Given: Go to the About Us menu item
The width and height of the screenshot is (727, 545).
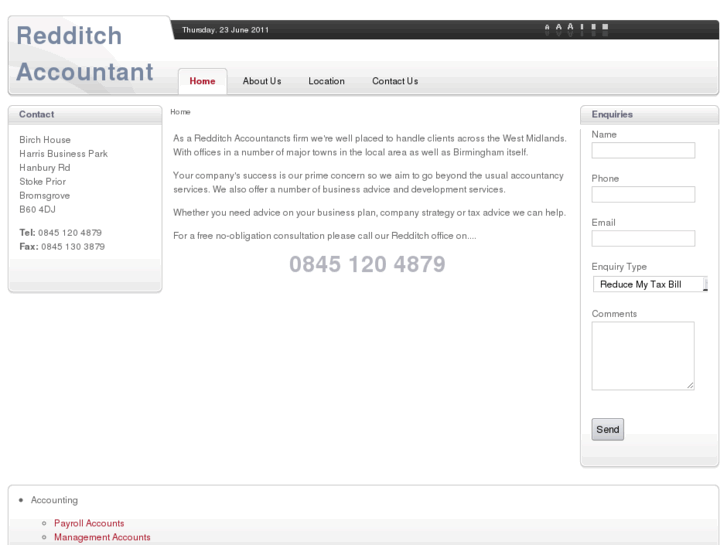Looking at the screenshot, I should point(262,81).
